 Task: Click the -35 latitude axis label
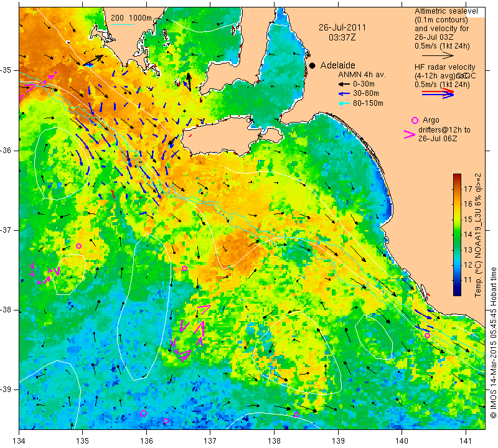tap(6, 70)
